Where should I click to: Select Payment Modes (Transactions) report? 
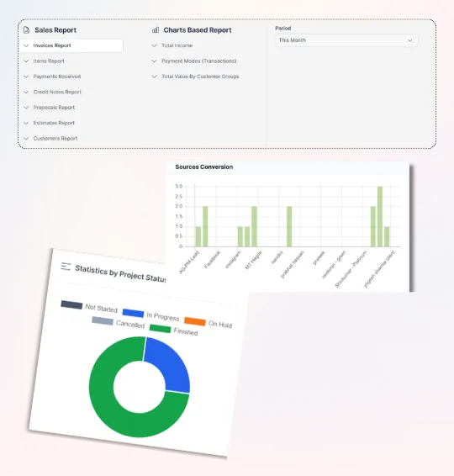[x=199, y=61]
